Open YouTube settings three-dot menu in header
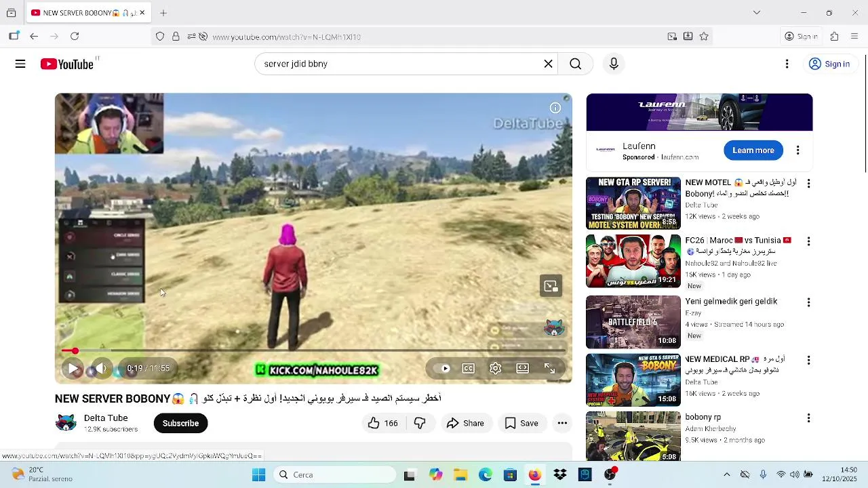 click(x=787, y=64)
